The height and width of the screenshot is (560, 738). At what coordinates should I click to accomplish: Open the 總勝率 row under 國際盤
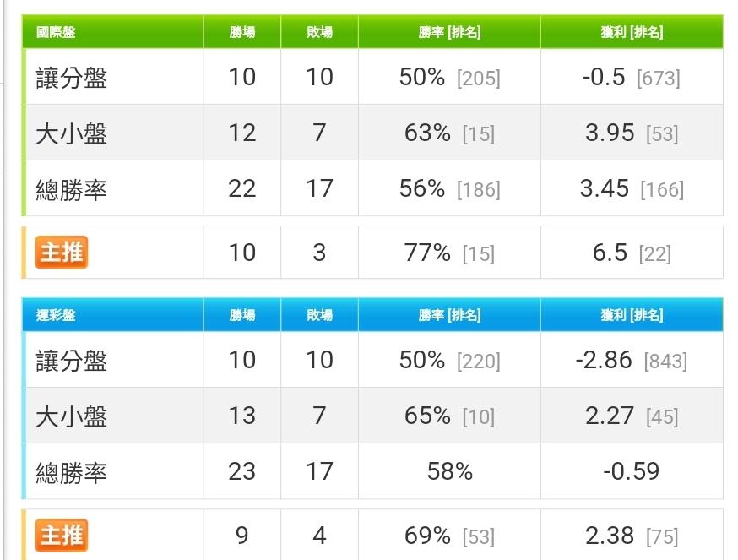click(372, 188)
